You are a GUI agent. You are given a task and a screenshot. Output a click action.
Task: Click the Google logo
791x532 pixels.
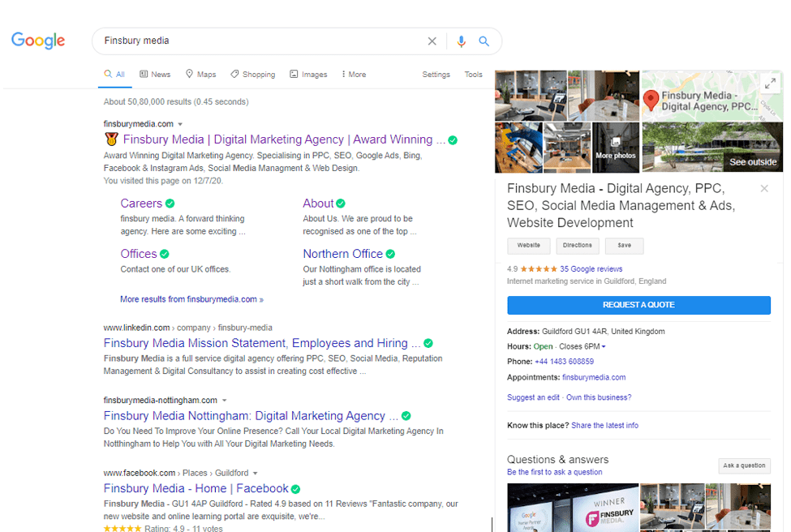(38, 41)
